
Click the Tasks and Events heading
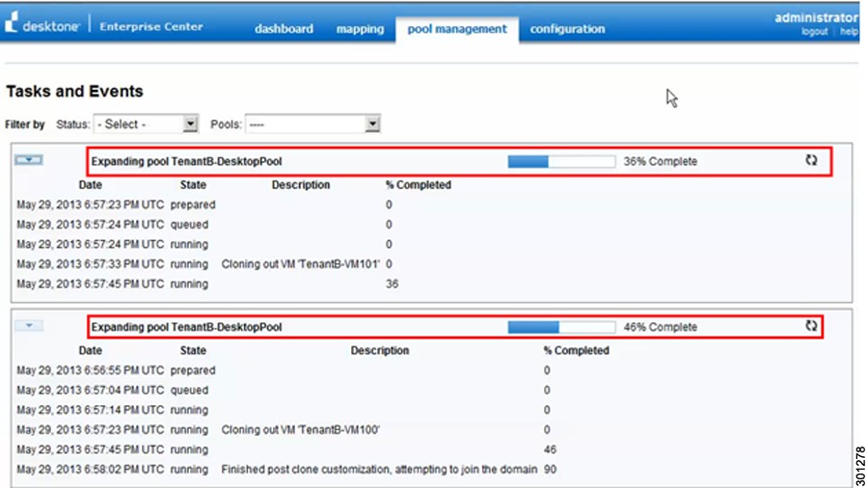74,92
